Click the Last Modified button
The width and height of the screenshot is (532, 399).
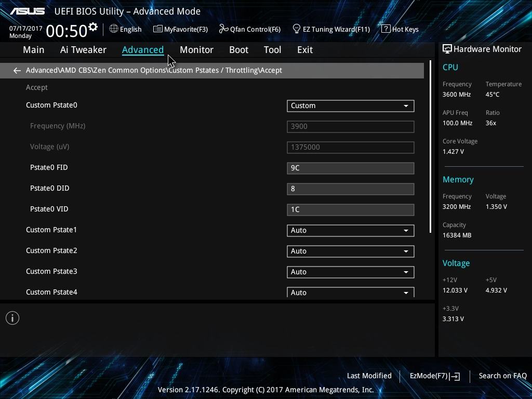click(x=369, y=376)
